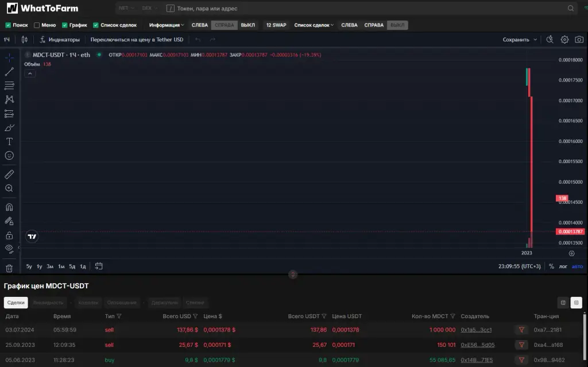Open the Fibonacci/horizontal lines tool
The width and height of the screenshot is (588, 367).
click(x=9, y=86)
